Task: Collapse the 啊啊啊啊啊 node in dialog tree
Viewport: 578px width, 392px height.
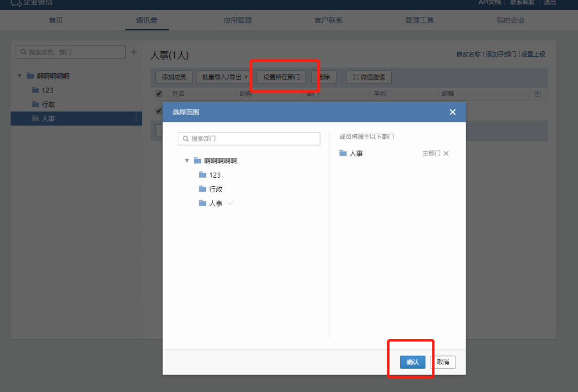Action: [187, 161]
